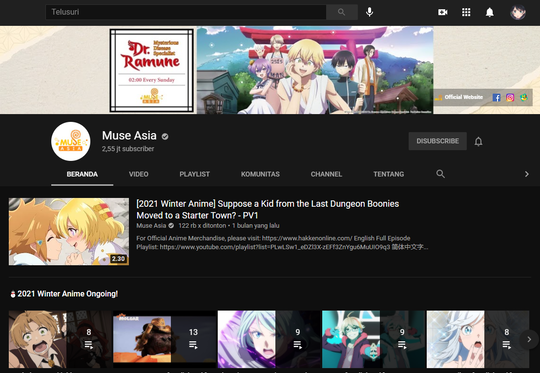
Task: Switch to the Video tab
Action: [x=138, y=174]
